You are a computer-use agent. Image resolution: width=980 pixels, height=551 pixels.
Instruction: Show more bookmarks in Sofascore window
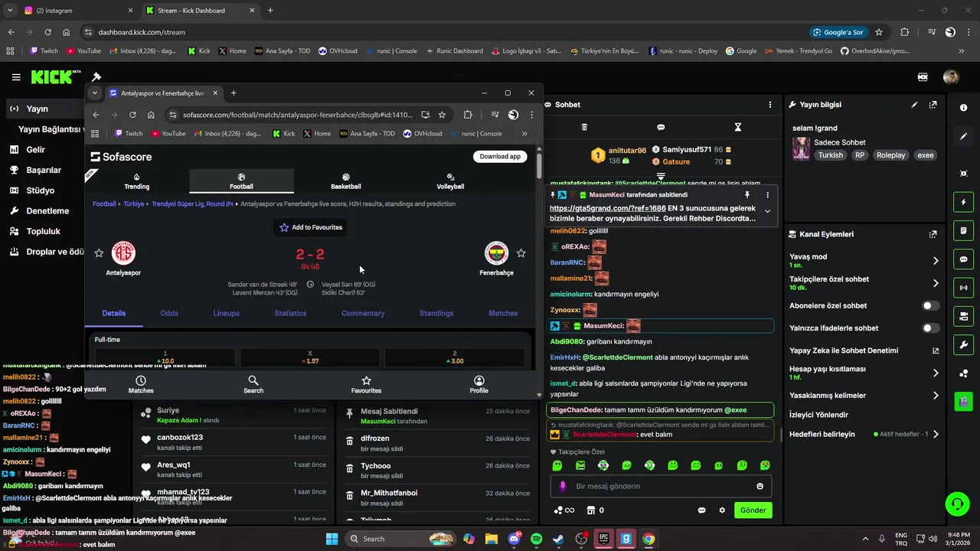pyautogui.click(x=524, y=133)
